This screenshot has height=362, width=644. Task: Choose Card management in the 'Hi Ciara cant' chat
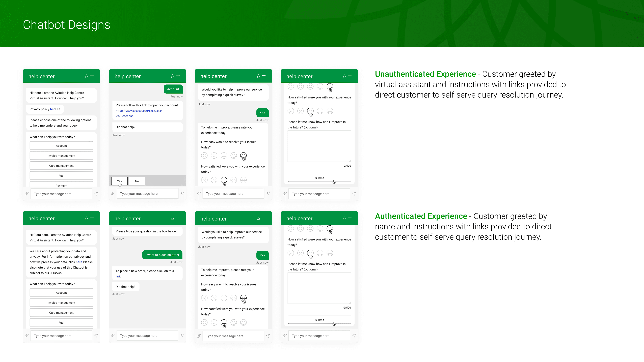tap(61, 313)
